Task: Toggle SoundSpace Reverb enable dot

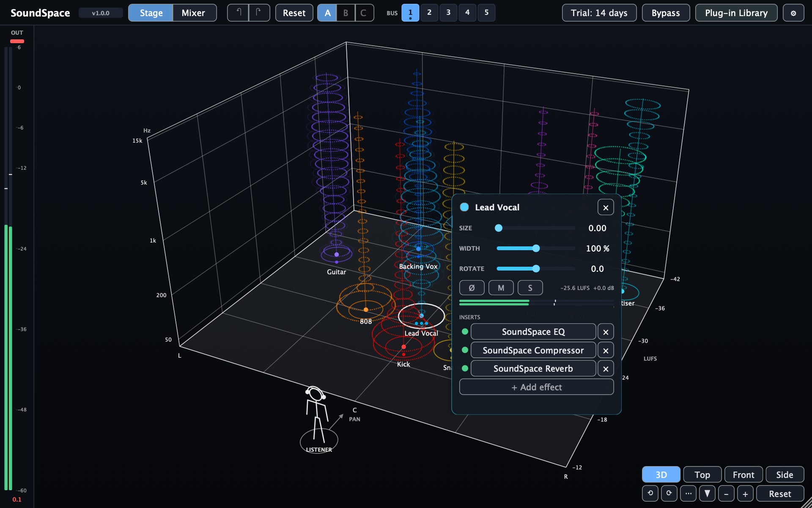Action: 465,368
